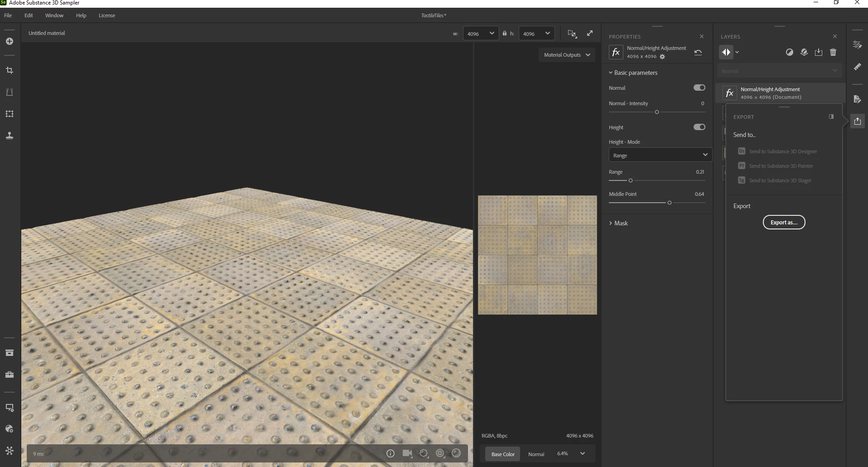Select the Normal/Height Adjustment layer row
The image size is (868, 467).
[781, 93]
